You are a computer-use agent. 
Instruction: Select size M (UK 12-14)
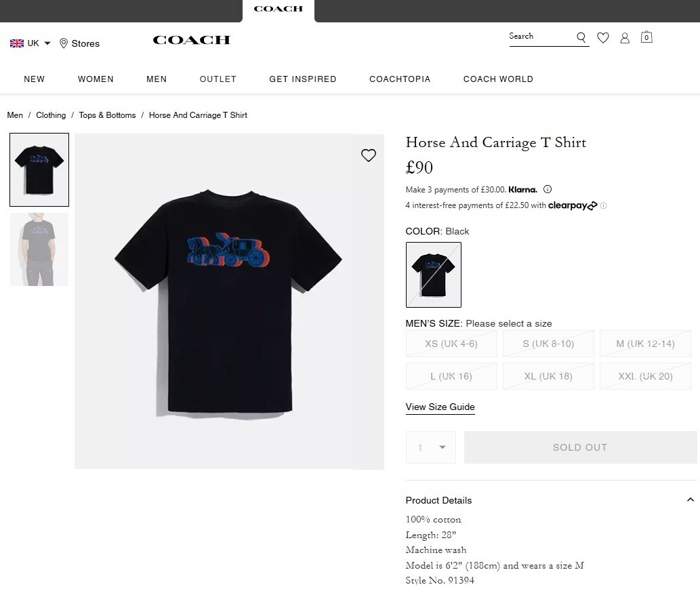[x=645, y=344]
